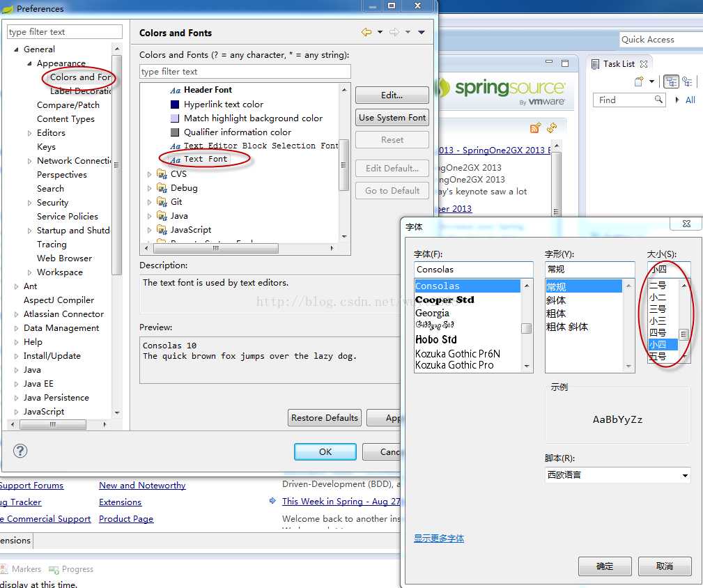The height and width of the screenshot is (588, 703).
Task: Click the Match highlight background color swatch
Action: pyautogui.click(x=175, y=118)
